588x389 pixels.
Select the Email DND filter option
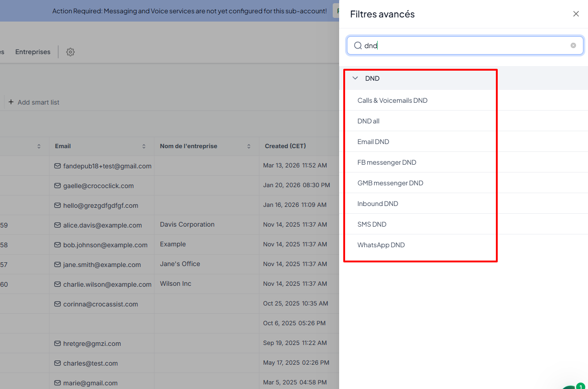[373, 142]
